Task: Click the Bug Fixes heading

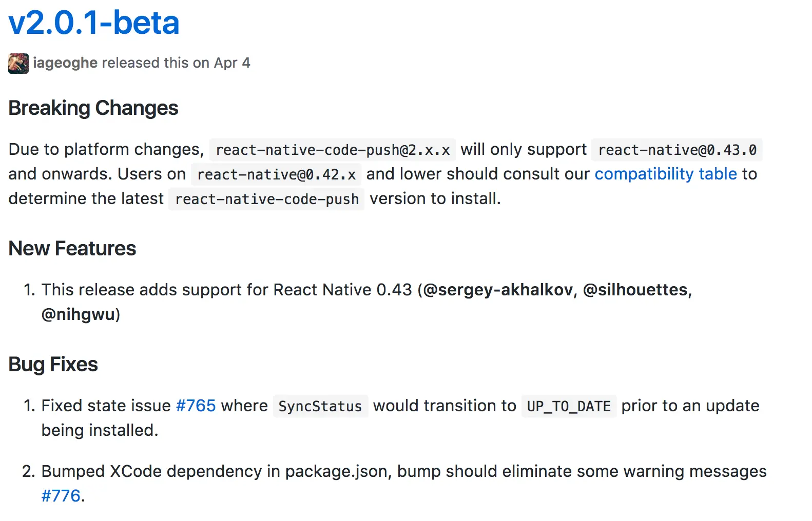Action: [53, 365]
